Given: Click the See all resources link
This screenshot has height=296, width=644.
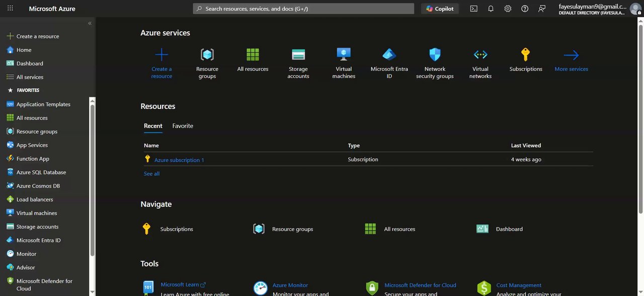Looking at the screenshot, I should 151,173.
